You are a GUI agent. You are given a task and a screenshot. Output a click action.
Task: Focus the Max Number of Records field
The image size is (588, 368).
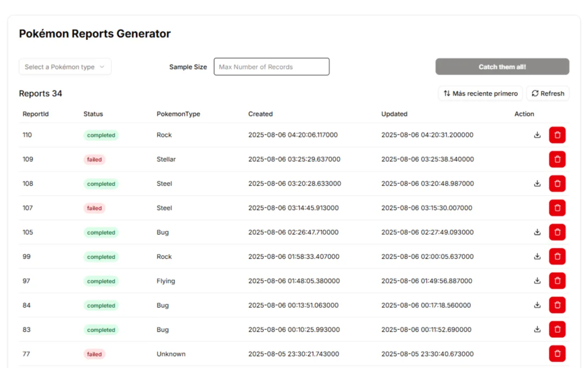point(271,67)
